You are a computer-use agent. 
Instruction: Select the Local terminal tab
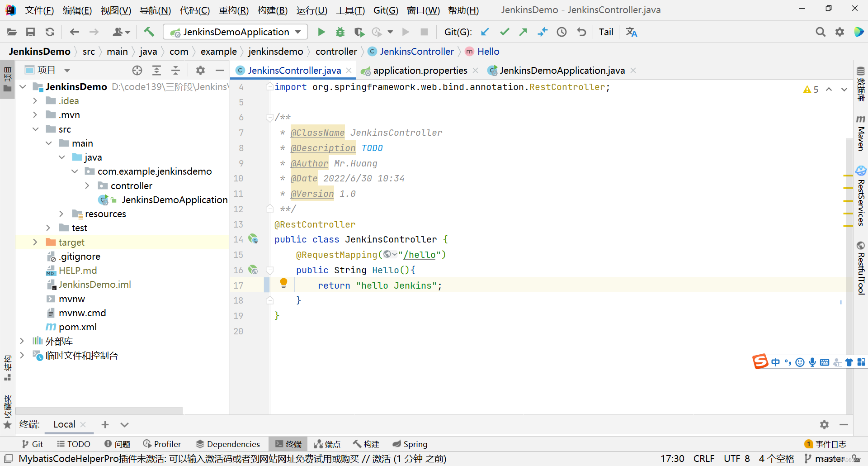pyautogui.click(x=64, y=424)
